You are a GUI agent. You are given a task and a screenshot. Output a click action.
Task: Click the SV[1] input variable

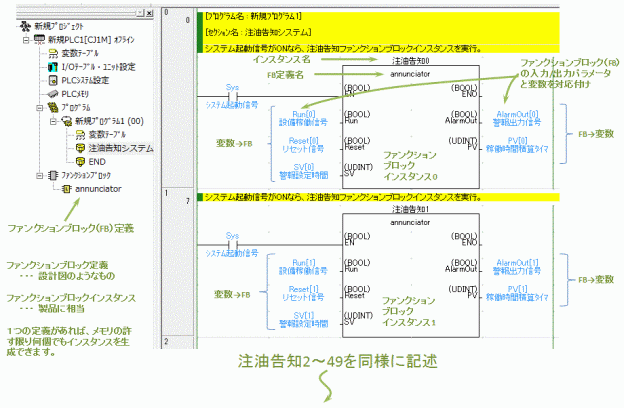pos(304,320)
